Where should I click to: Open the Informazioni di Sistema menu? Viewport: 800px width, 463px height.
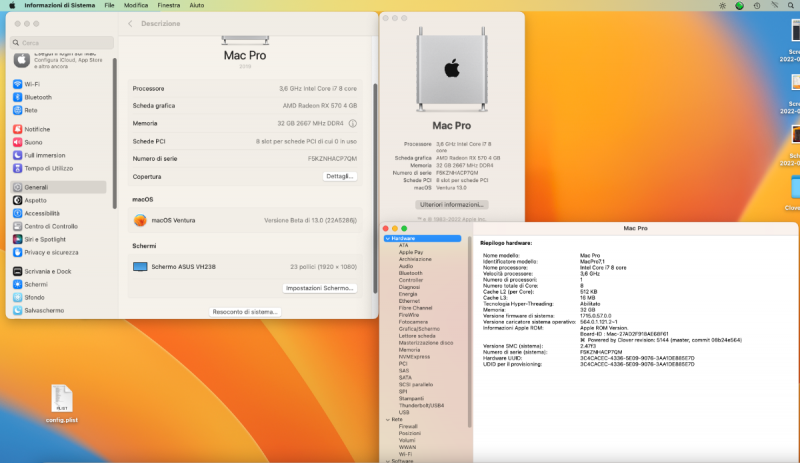(60, 5)
